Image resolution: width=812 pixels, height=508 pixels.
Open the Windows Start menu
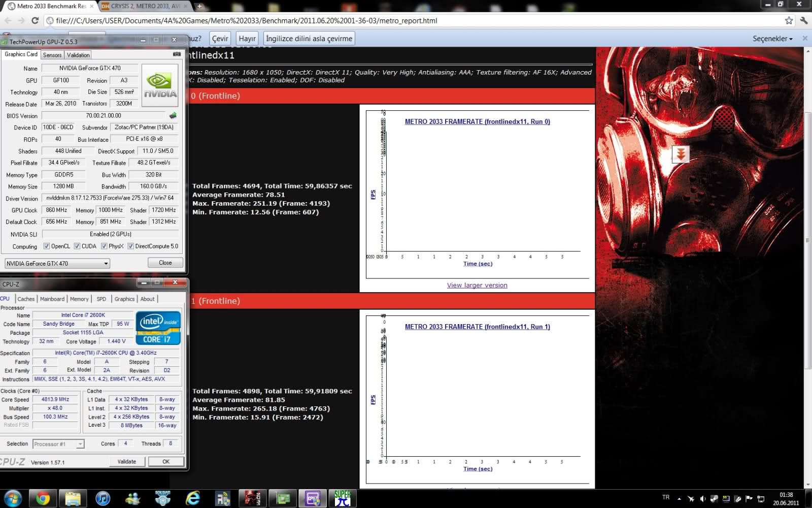tap(13, 498)
